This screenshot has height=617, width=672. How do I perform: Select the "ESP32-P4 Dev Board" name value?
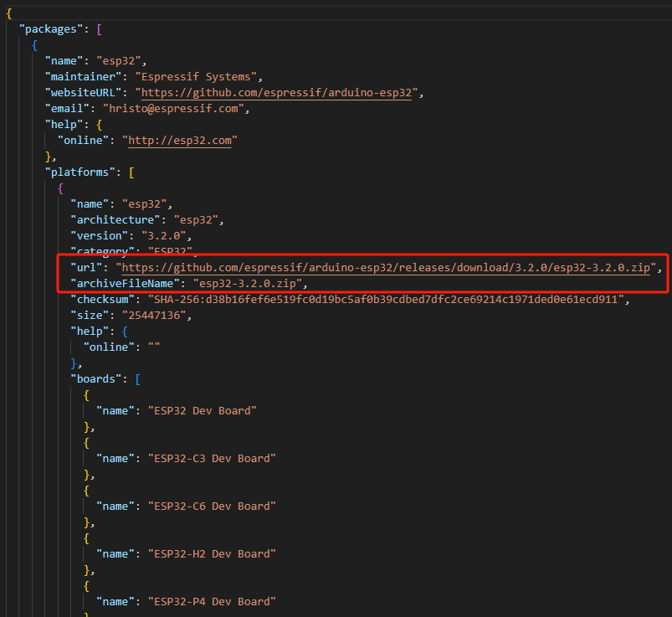[212, 602]
